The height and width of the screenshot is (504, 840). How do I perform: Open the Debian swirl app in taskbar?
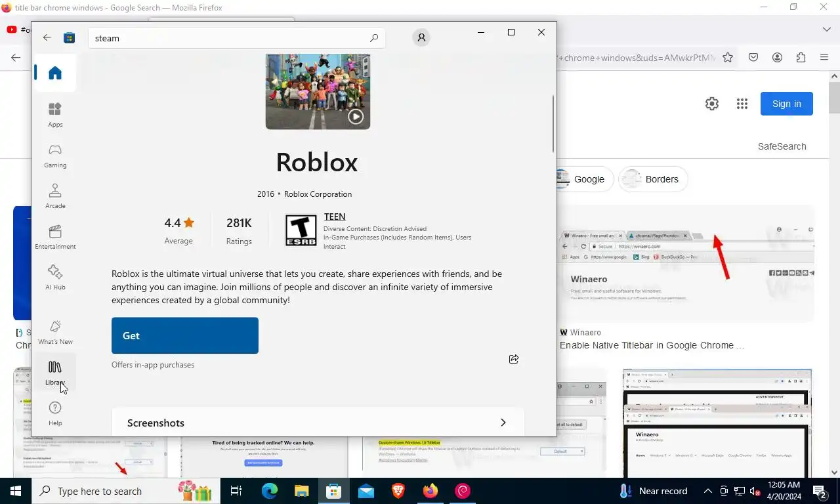tap(463, 491)
